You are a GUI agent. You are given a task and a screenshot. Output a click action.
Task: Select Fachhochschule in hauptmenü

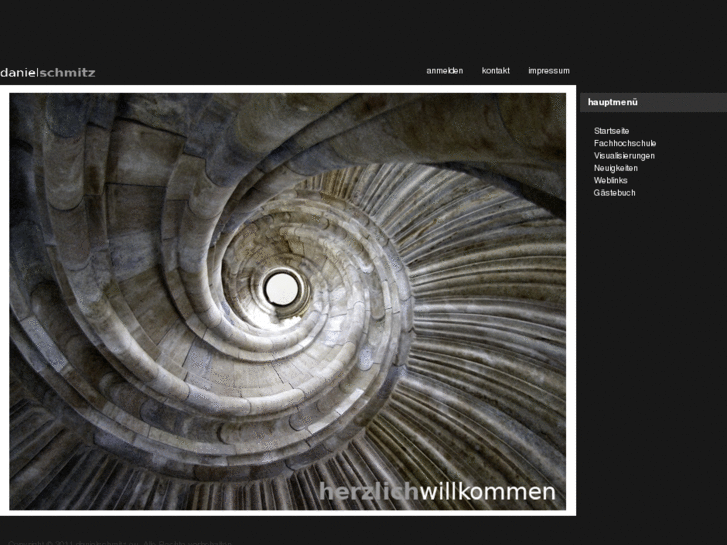[x=625, y=143]
